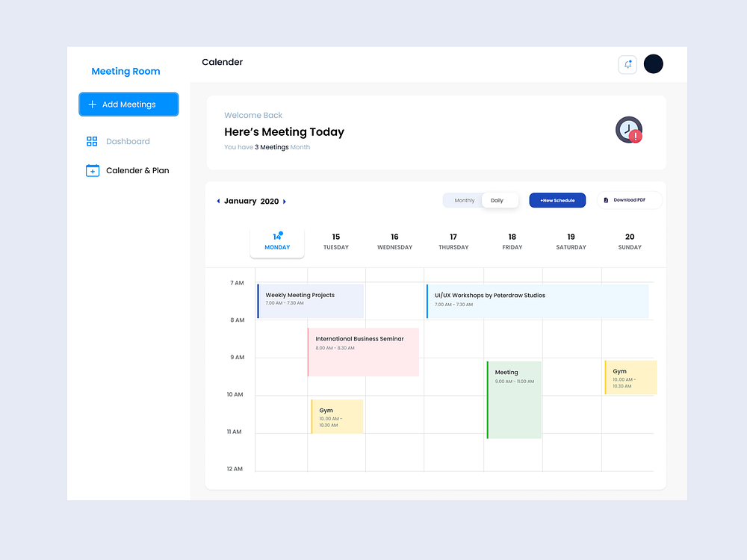
Task: Select the Calender & Plan icon
Action: pos(93,170)
